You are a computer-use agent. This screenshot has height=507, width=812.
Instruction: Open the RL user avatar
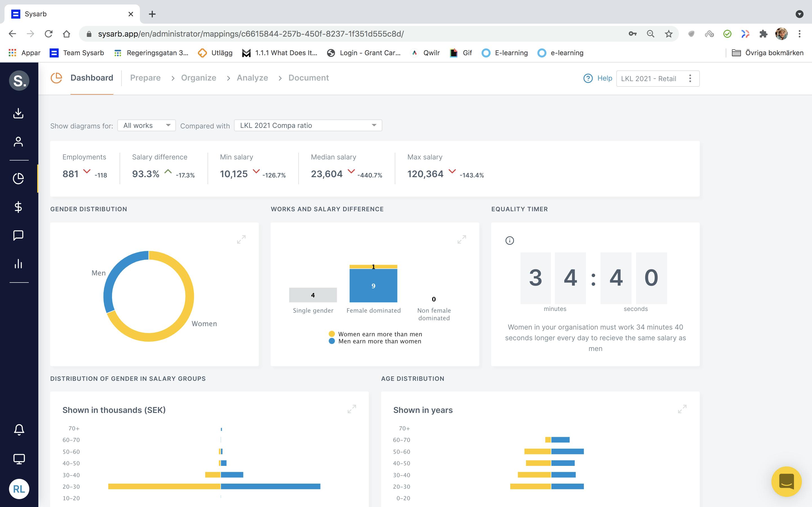click(19, 489)
